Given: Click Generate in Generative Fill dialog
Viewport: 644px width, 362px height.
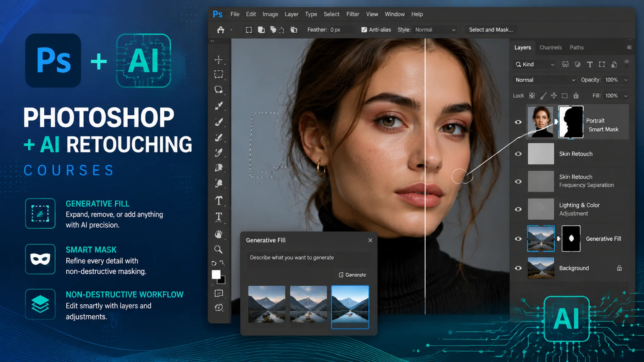Looking at the screenshot, I should 353,275.
